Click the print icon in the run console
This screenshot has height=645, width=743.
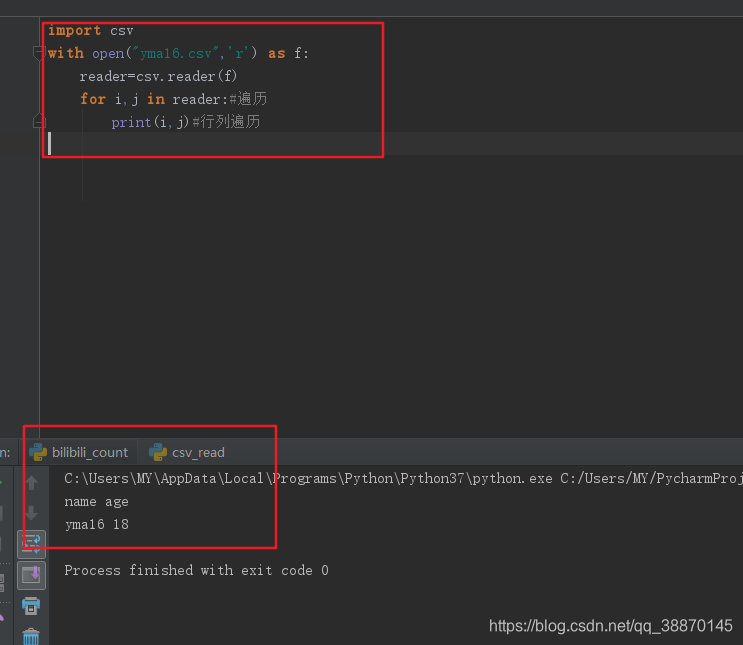[31, 606]
